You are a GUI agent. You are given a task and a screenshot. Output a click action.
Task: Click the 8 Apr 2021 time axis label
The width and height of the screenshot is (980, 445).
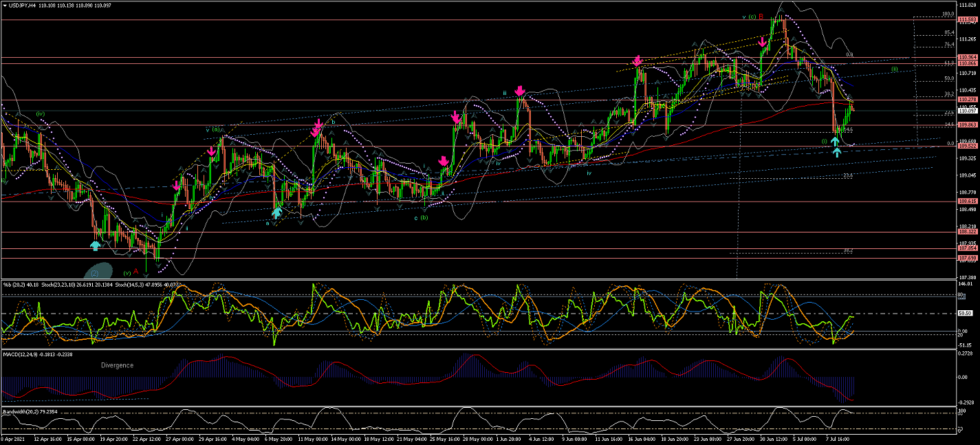click(x=14, y=437)
